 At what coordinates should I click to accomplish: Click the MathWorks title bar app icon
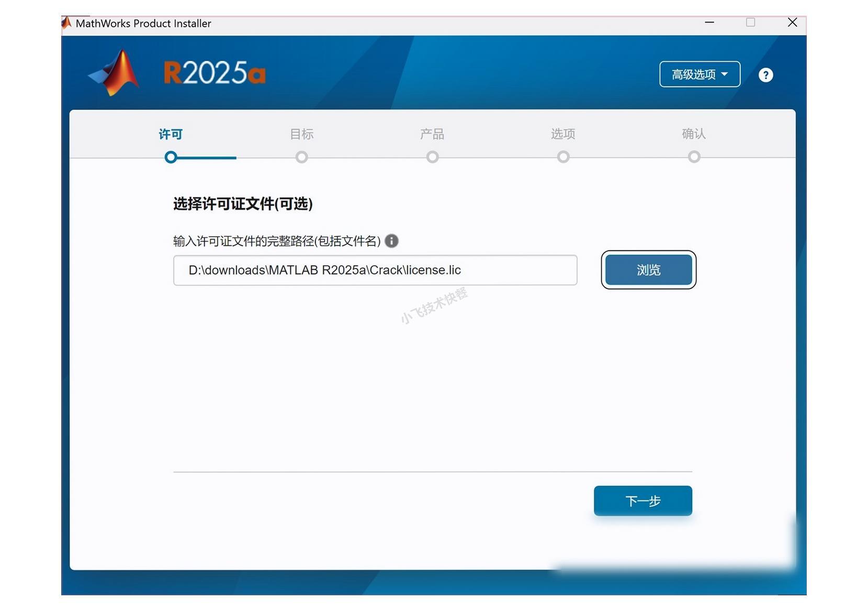click(x=66, y=23)
